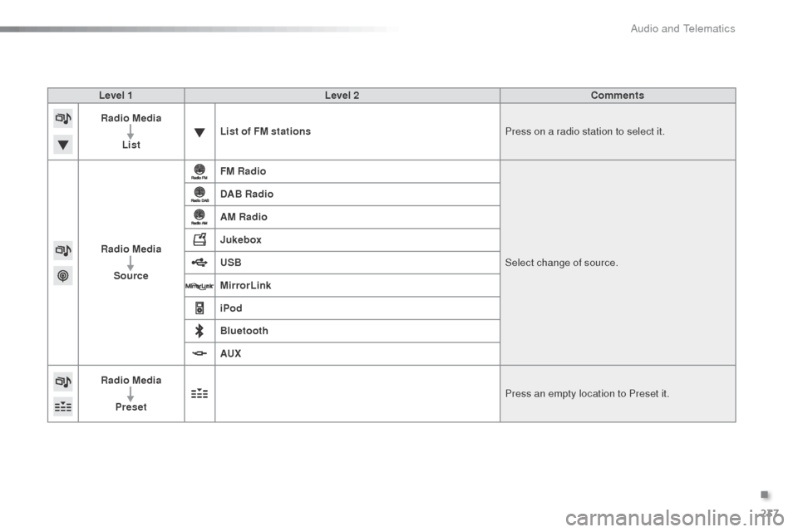Click the 'Bluetooth' label

pyautogui.click(x=244, y=331)
